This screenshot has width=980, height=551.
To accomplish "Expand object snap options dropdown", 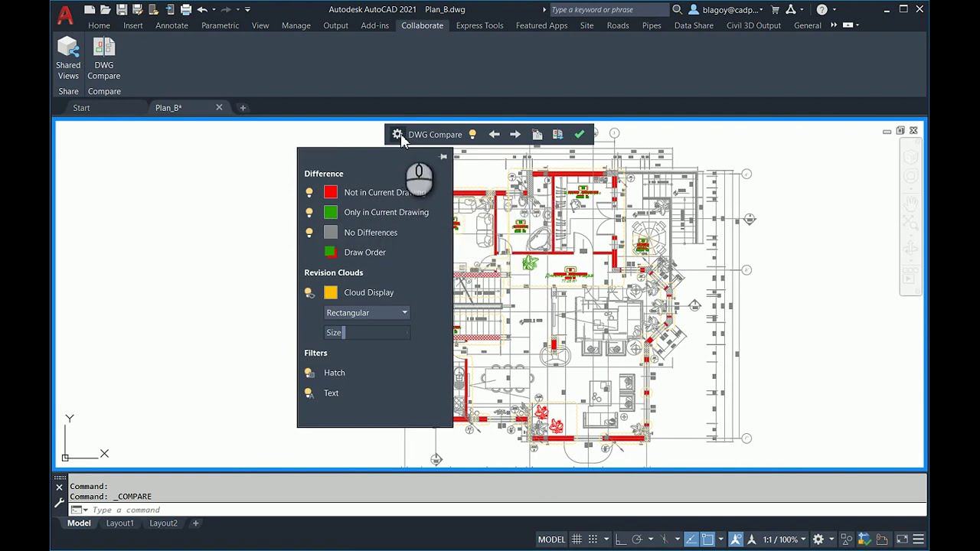I will pyautogui.click(x=720, y=540).
